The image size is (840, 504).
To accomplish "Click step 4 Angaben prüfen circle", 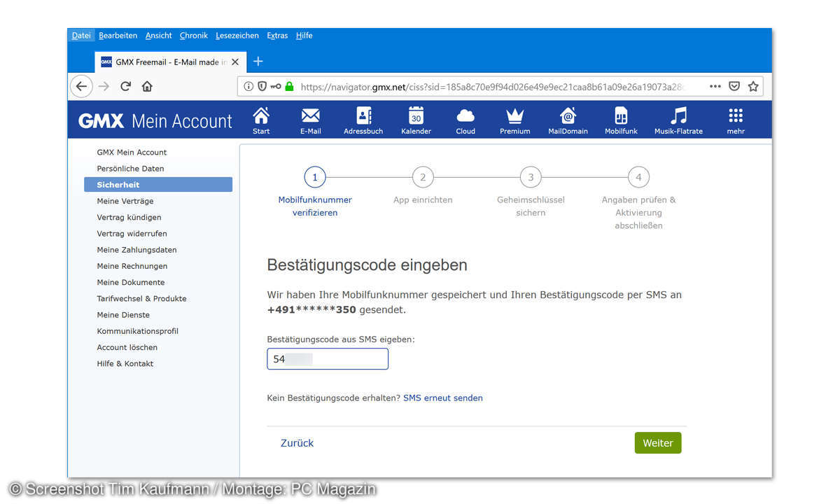I will click(638, 177).
